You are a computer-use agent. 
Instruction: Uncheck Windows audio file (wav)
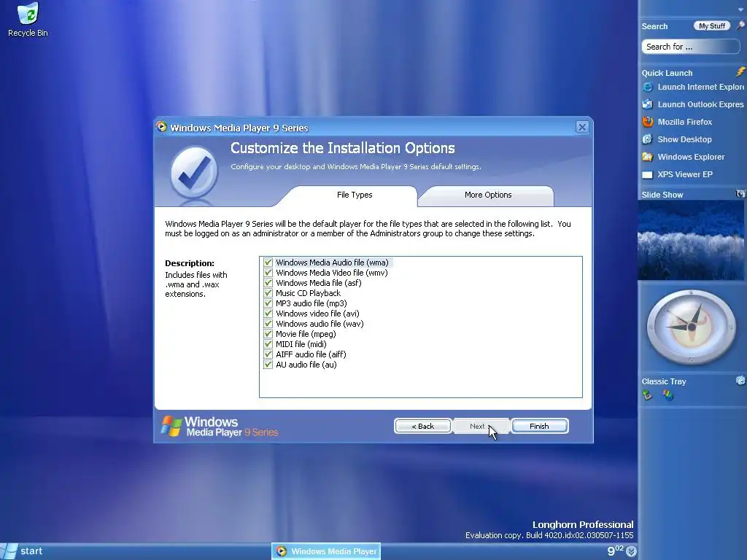tap(268, 324)
